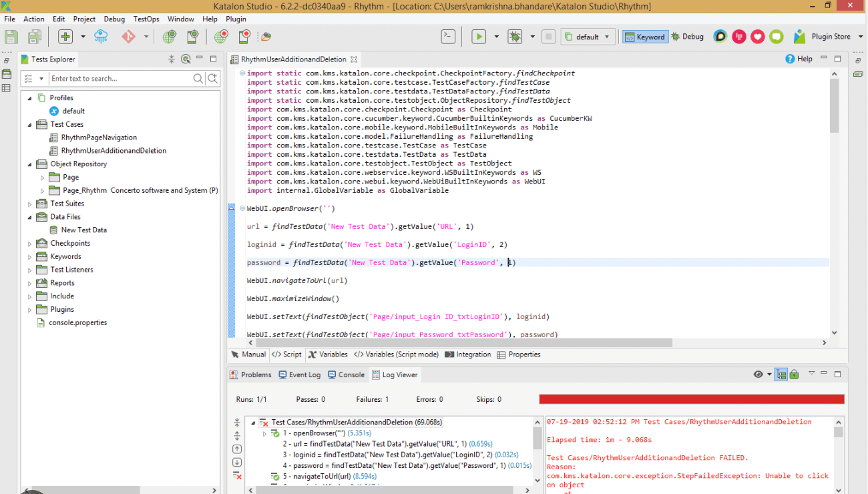The image size is (868, 494).
Task: Click the Spy Web globe icon
Action: click(x=170, y=37)
